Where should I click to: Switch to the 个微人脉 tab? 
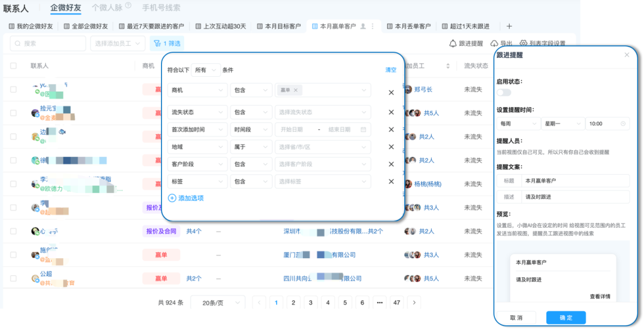click(107, 7)
